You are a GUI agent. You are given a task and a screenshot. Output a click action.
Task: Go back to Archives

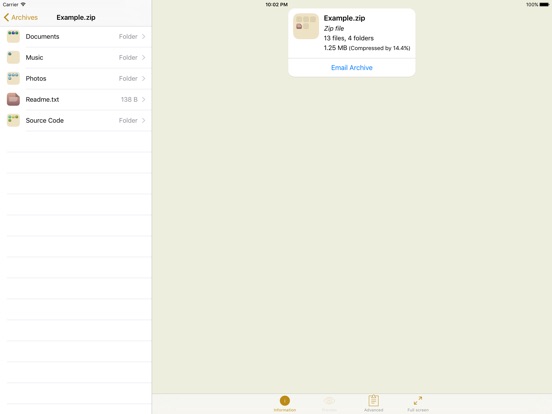pyautogui.click(x=21, y=17)
